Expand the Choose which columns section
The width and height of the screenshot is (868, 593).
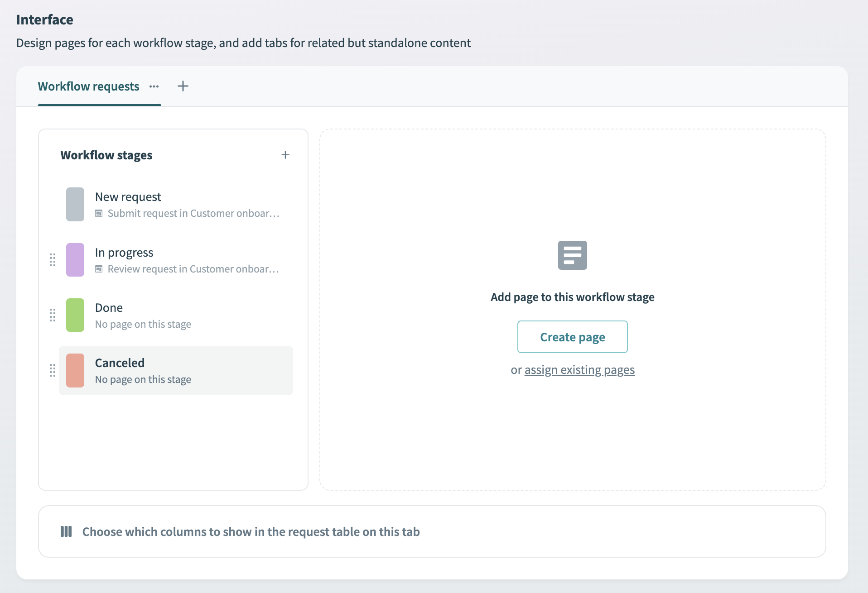(251, 531)
